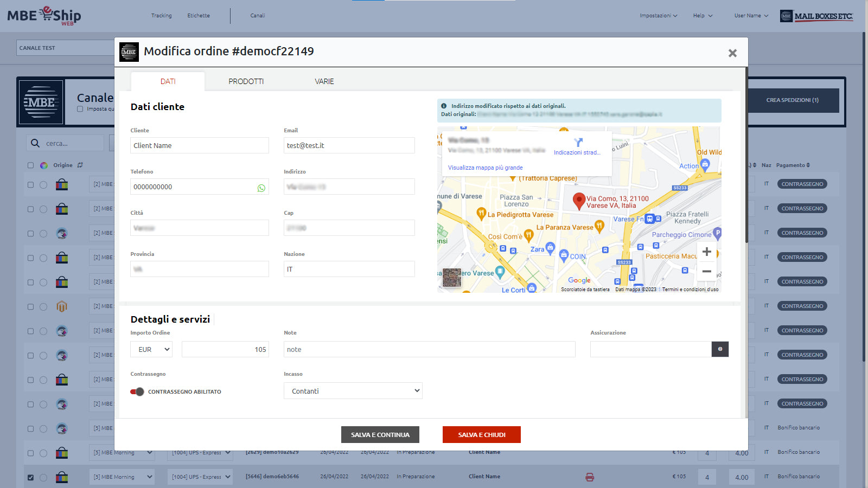Click the info icon in address notice

pos(444,106)
